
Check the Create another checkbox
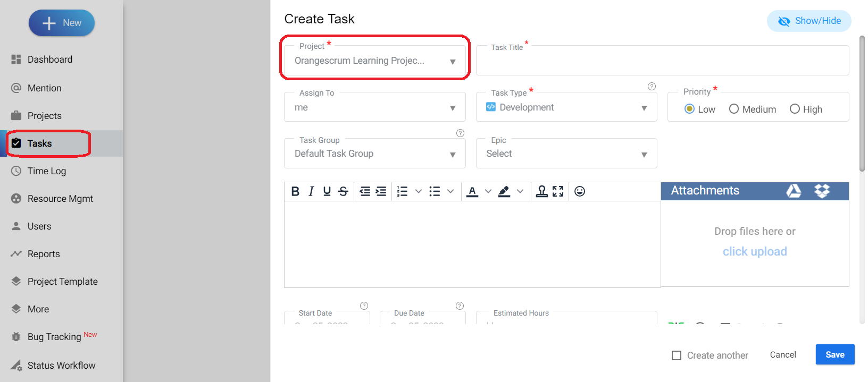[x=677, y=355]
